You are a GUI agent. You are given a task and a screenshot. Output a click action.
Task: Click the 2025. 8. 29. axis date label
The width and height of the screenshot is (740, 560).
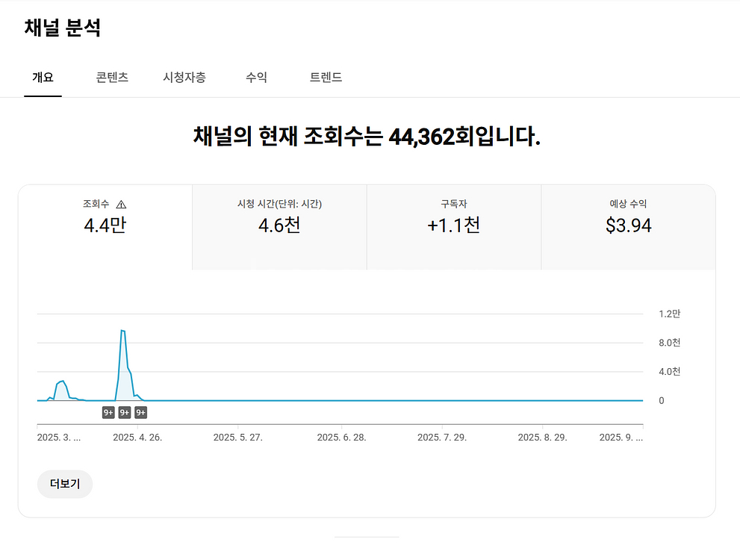click(x=542, y=438)
